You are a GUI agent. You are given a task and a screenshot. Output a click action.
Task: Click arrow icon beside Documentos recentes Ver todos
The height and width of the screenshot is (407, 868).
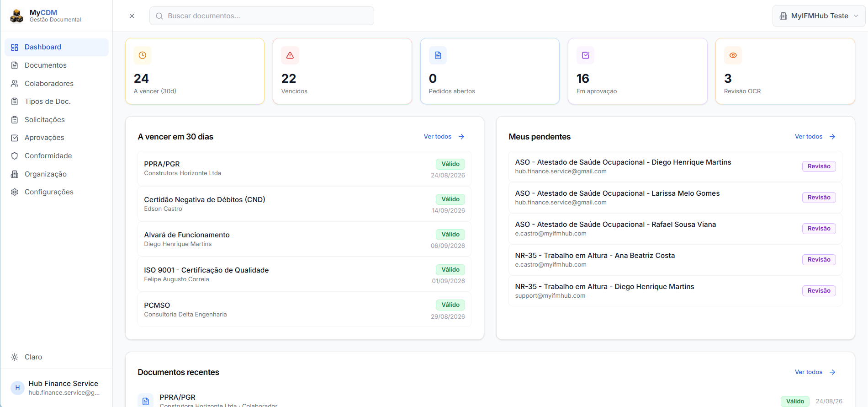coord(832,372)
